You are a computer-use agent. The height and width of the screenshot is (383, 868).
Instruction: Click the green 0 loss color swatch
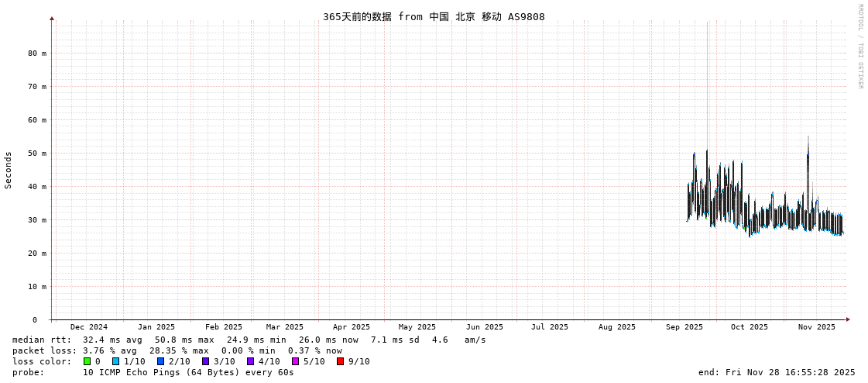point(87,361)
